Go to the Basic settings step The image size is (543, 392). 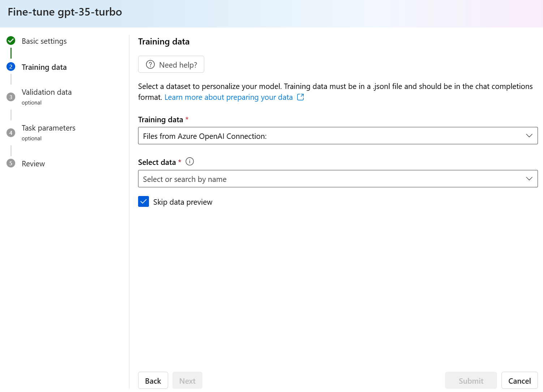click(x=44, y=41)
